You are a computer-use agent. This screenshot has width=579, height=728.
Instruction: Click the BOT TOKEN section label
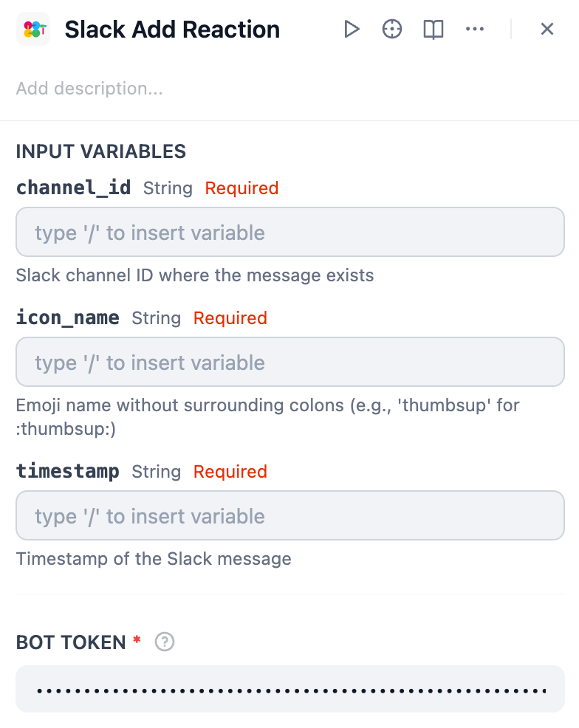pos(71,642)
